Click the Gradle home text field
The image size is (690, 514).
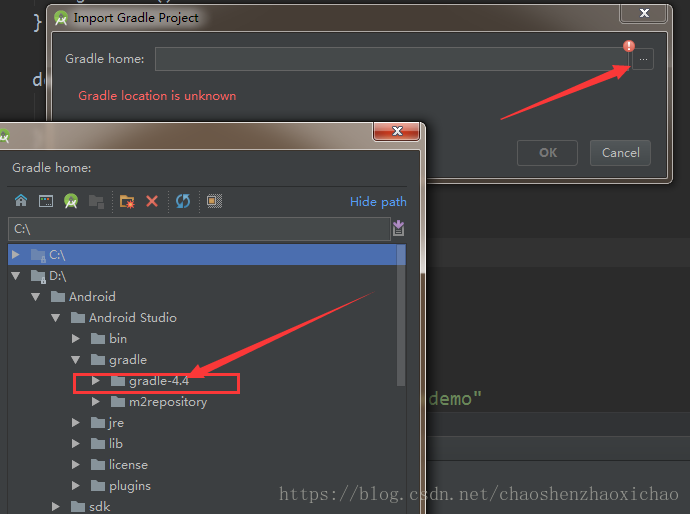click(x=392, y=59)
